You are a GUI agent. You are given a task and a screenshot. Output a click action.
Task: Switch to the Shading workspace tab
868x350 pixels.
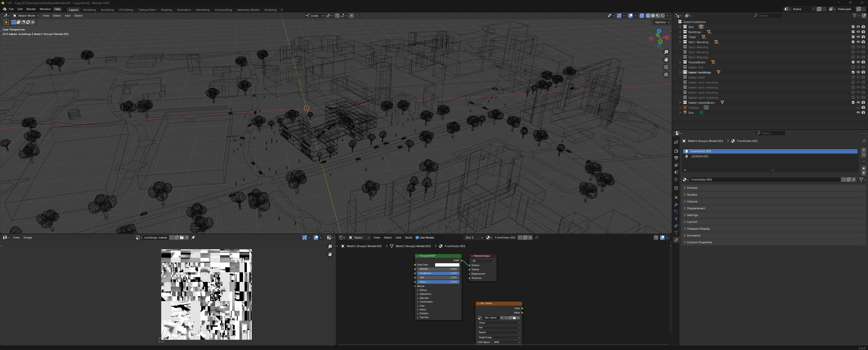click(166, 10)
